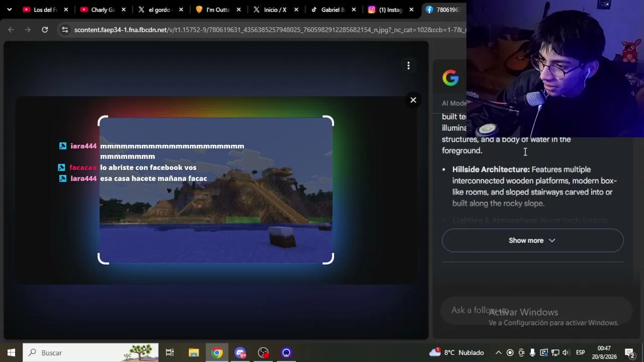The height and width of the screenshot is (362, 644).
Task: Close the 'Los del F' YouTube tab
Action: (66, 10)
